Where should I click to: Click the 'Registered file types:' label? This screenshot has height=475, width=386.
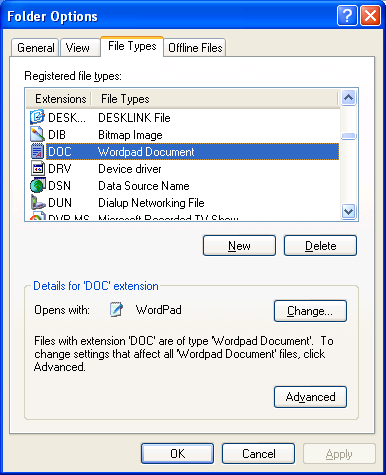pos(73,76)
